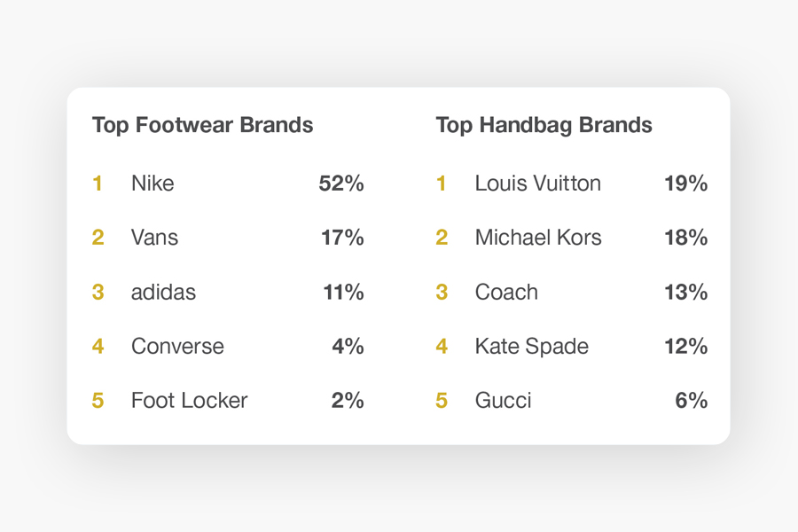This screenshot has width=798, height=532.
Task: Select the Vans brand name
Action: click(x=154, y=238)
